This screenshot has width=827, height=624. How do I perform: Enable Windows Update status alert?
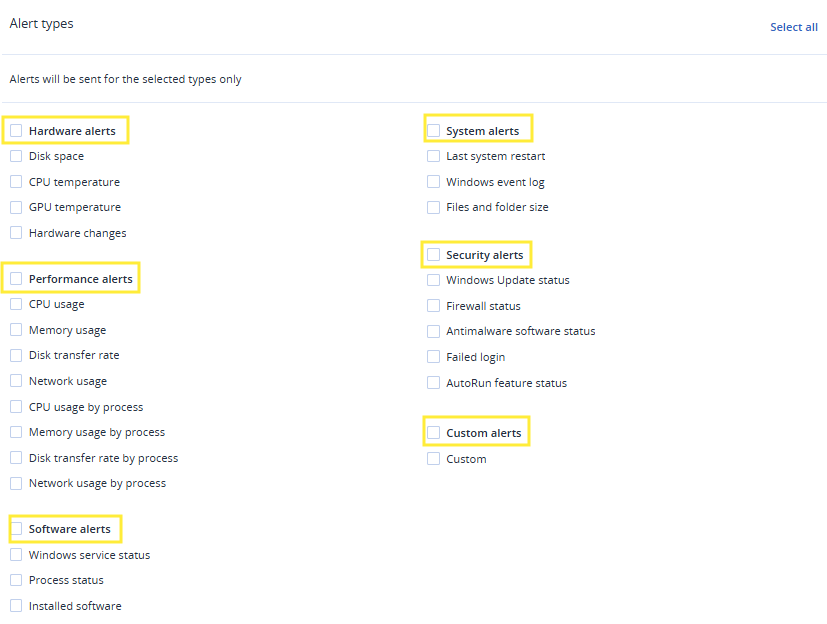tap(434, 280)
